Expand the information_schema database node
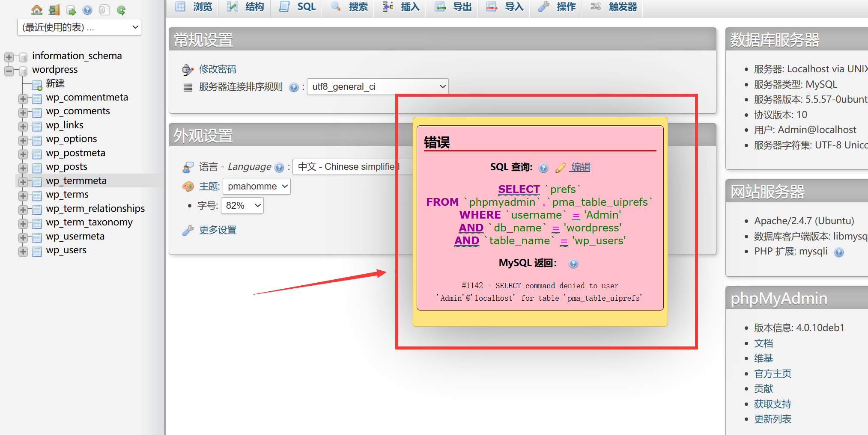Image resolution: width=868 pixels, height=435 pixels. point(9,57)
